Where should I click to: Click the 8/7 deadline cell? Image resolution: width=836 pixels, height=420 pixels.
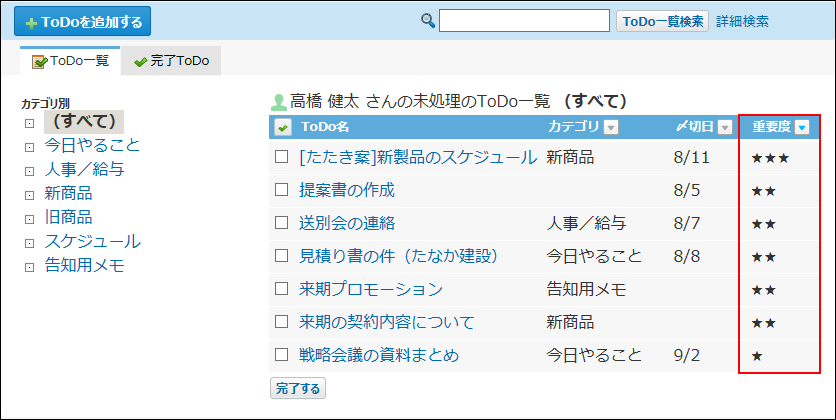[687, 223]
